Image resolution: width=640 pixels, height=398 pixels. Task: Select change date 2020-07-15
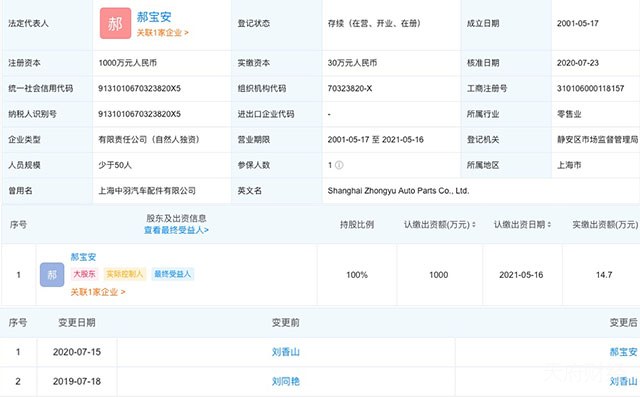pos(77,351)
